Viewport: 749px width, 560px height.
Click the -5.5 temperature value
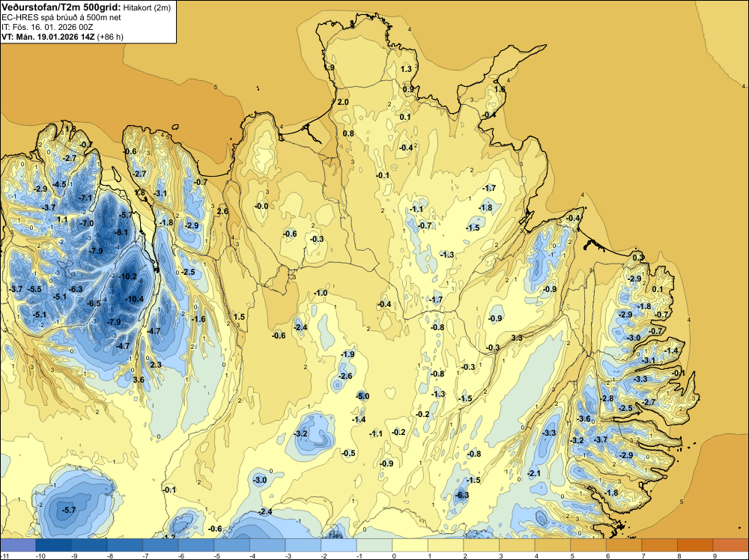pos(34,289)
